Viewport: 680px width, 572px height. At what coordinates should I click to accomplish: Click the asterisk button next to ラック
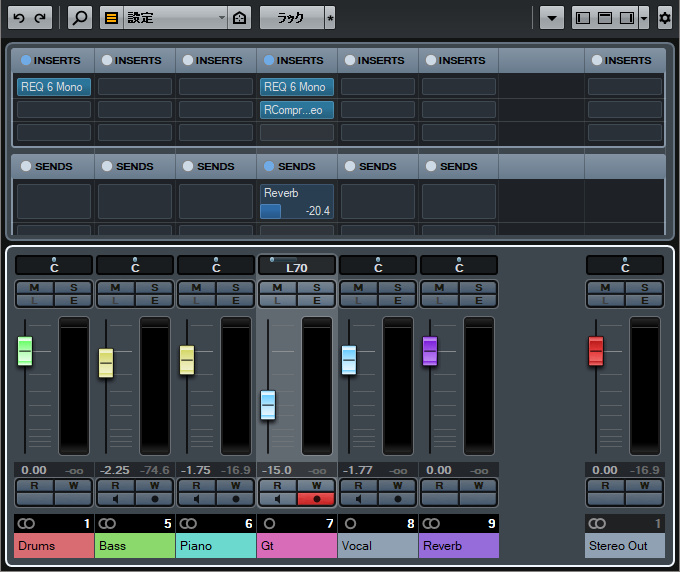(x=330, y=18)
